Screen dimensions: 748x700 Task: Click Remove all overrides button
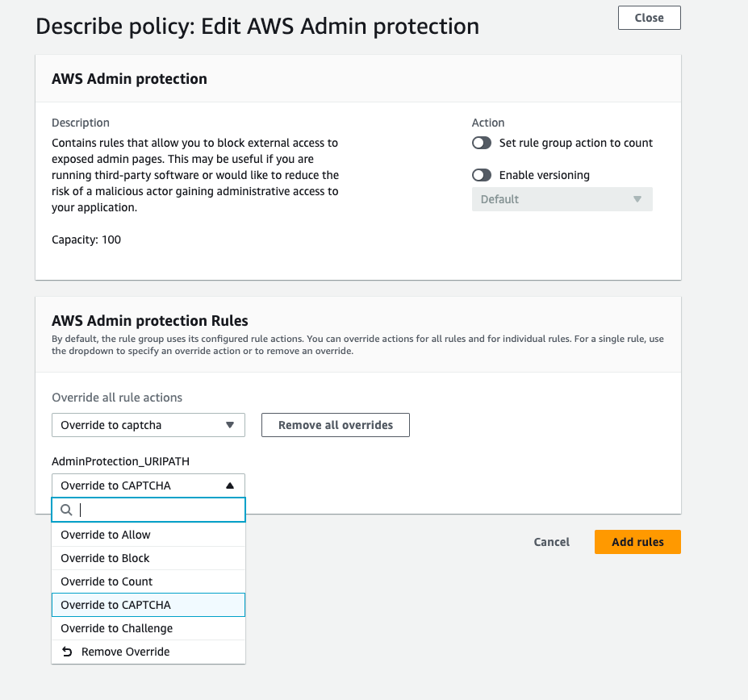336,425
